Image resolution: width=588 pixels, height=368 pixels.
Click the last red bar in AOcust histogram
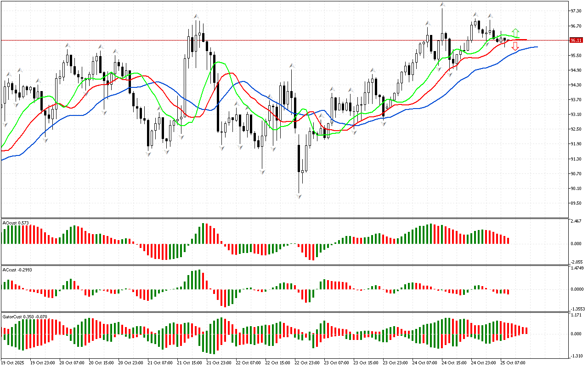click(508, 240)
